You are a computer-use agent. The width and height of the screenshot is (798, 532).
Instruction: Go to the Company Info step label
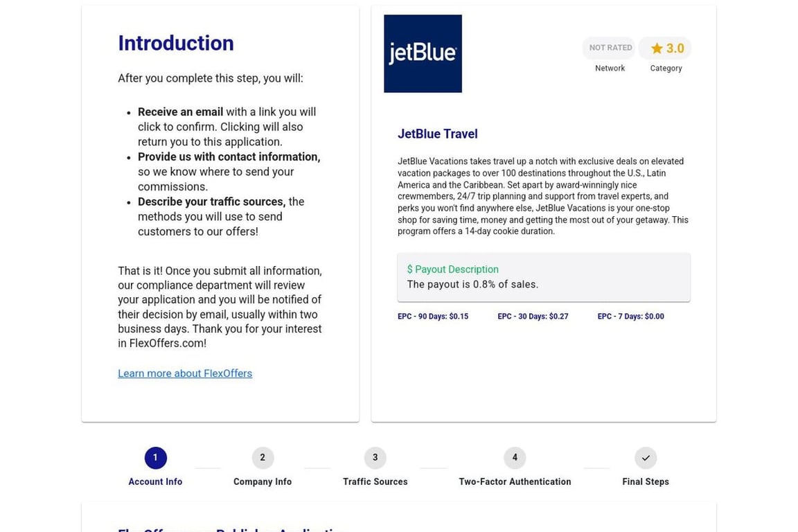click(x=263, y=481)
